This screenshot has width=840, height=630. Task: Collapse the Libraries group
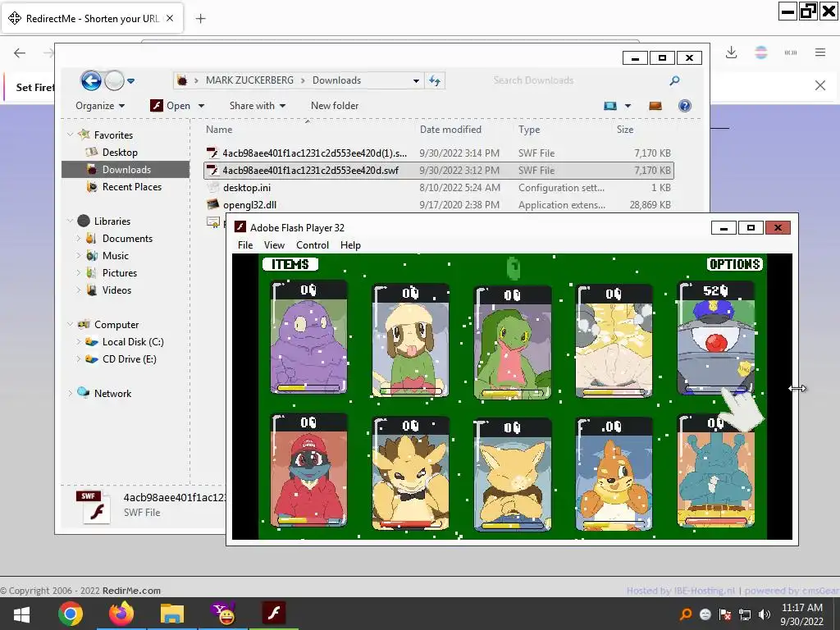pyautogui.click(x=71, y=221)
